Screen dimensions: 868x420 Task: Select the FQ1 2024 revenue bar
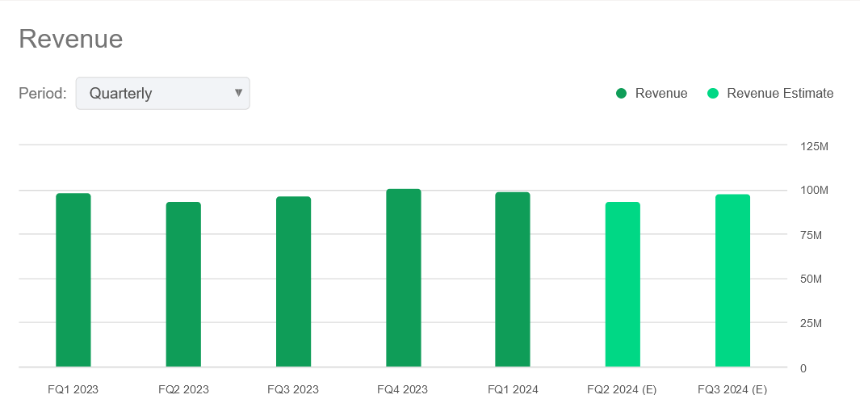pos(513,279)
